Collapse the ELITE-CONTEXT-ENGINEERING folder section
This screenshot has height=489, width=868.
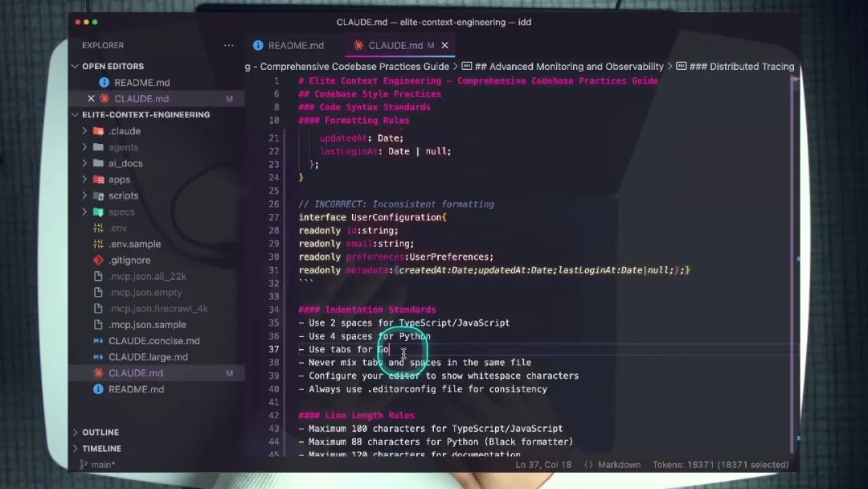click(x=76, y=115)
